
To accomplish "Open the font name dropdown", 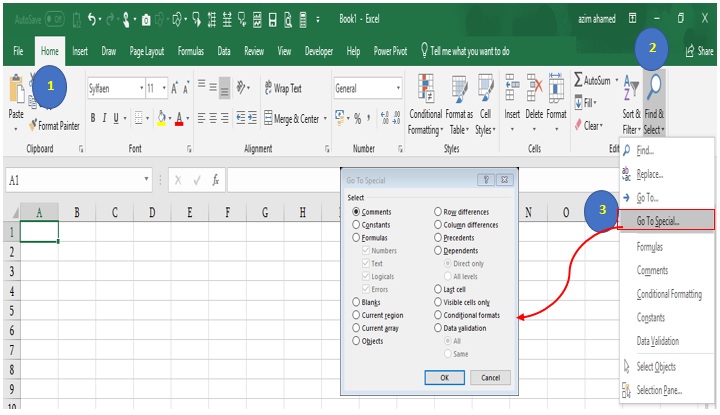I will tap(141, 88).
